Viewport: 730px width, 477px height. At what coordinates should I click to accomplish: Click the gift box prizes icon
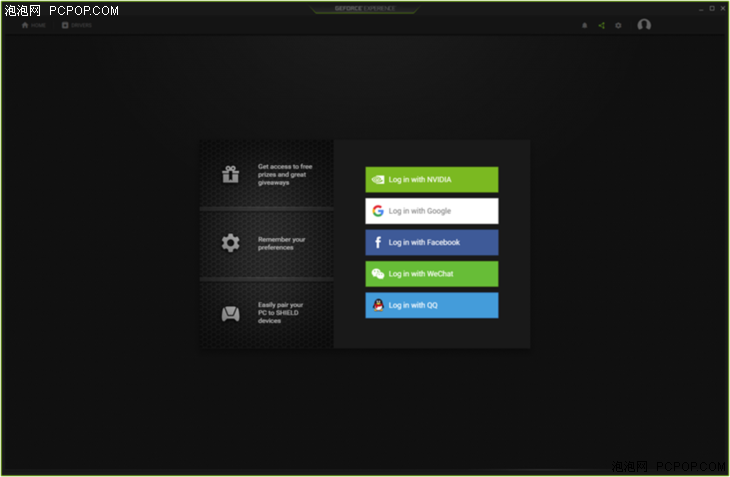tap(231, 174)
